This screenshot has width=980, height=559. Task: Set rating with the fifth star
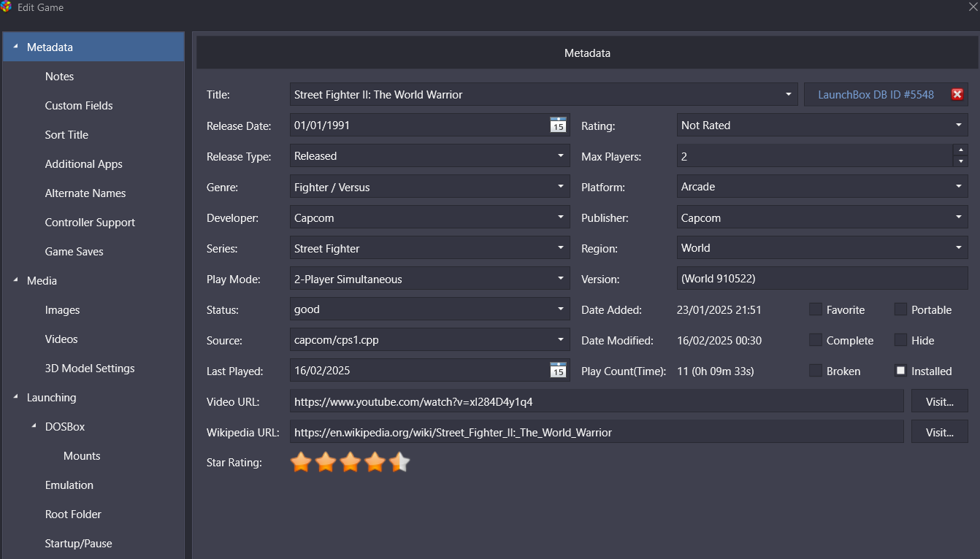tap(399, 462)
